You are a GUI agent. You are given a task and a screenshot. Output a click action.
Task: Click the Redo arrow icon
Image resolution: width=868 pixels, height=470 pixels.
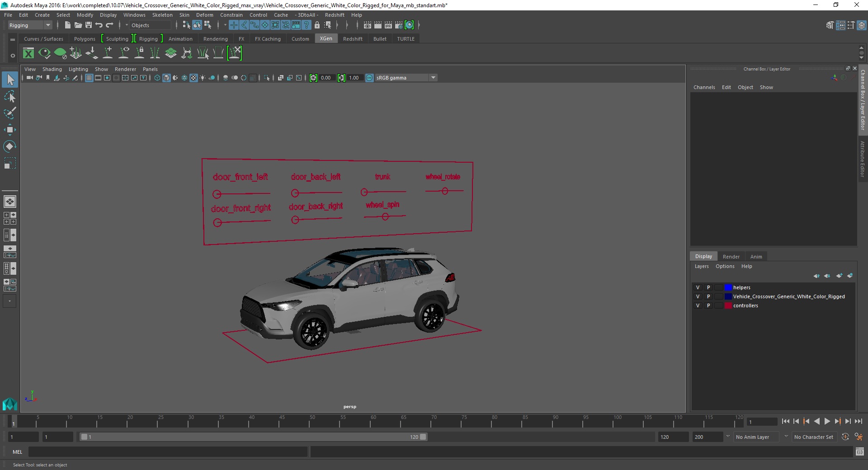(110, 25)
